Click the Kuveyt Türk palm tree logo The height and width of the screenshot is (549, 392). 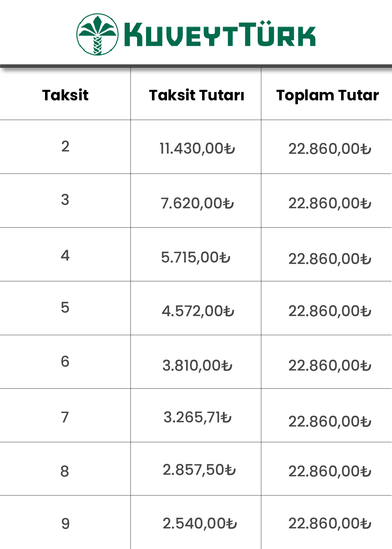point(98,34)
